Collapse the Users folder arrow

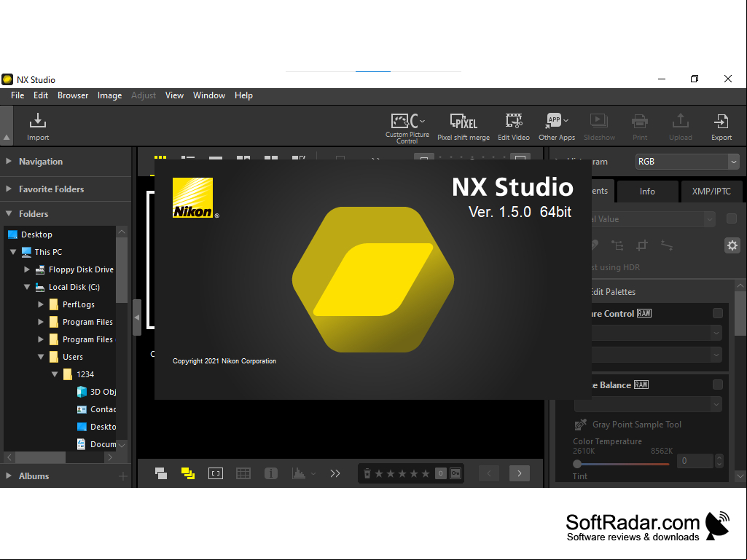coord(41,357)
